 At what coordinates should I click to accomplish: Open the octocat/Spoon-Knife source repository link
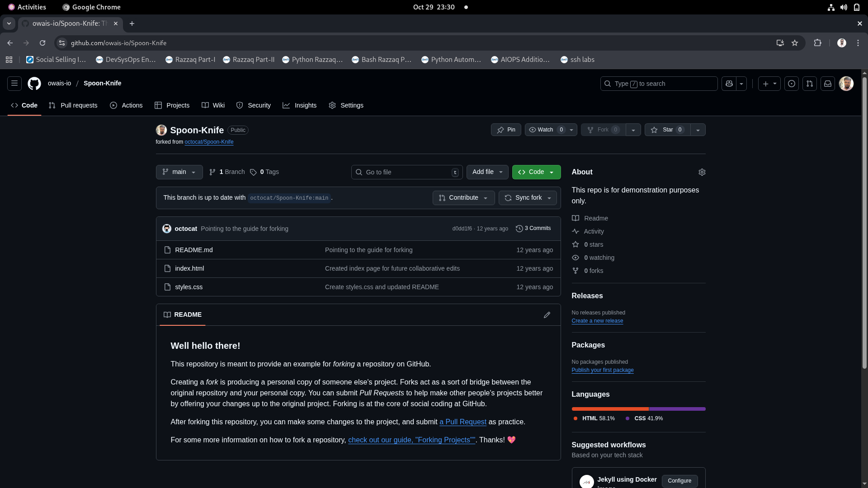coord(209,142)
